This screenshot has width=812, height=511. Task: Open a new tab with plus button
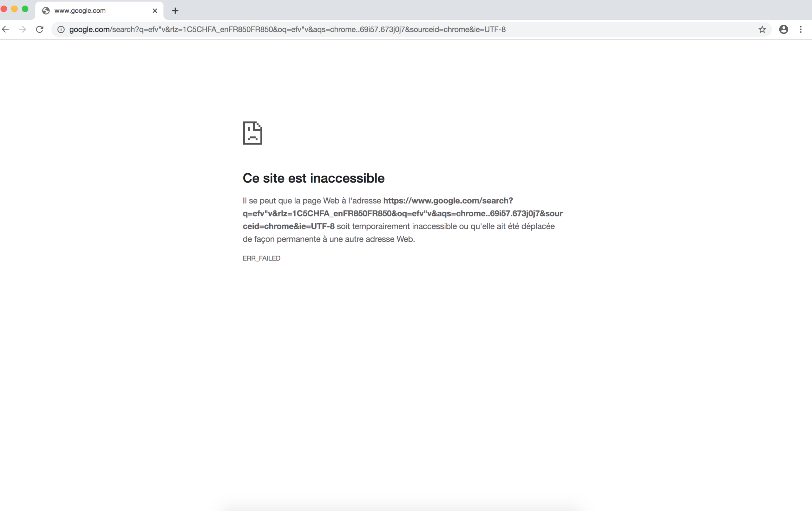point(175,11)
